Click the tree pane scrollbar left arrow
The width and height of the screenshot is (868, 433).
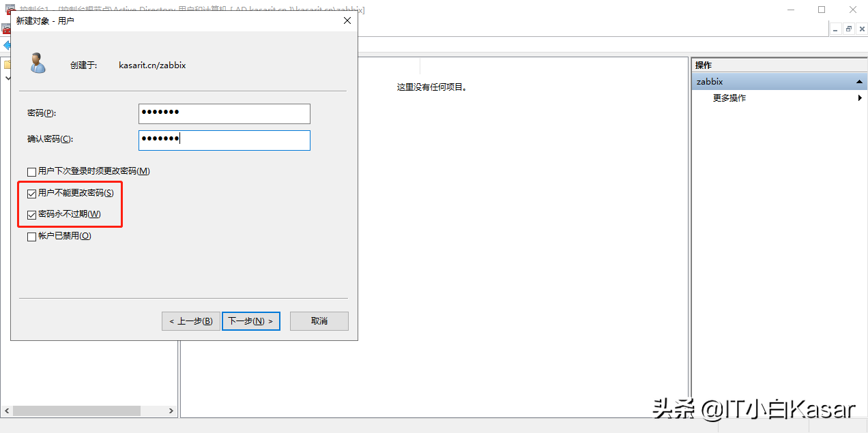(x=7, y=411)
